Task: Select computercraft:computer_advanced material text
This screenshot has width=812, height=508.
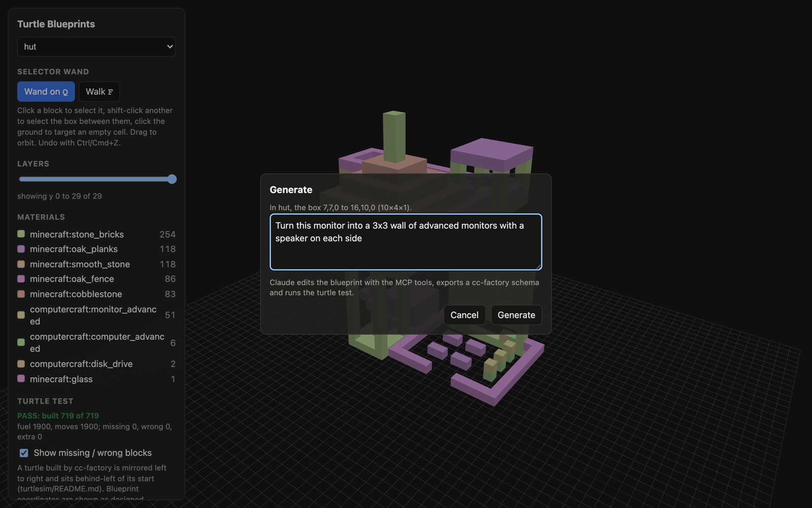Action: coord(97,342)
